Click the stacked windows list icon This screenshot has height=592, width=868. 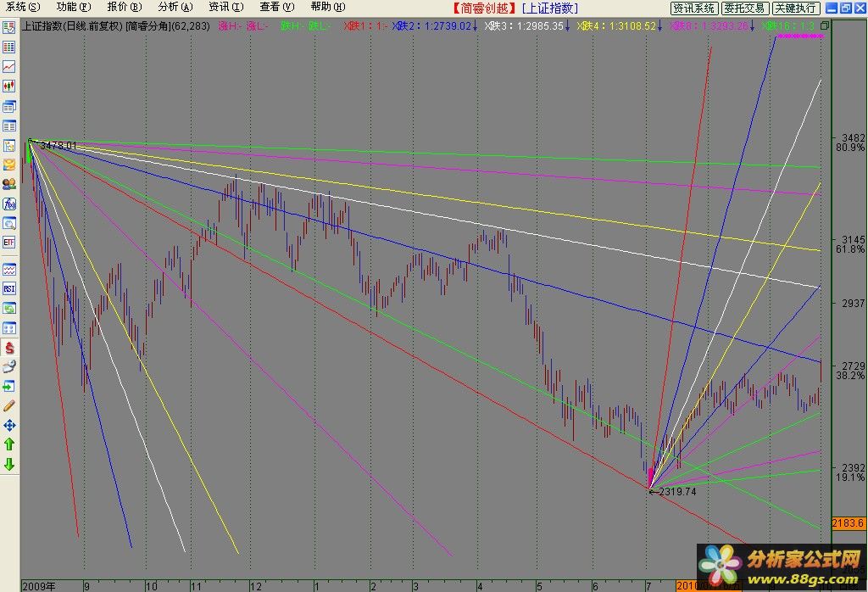(x=8, y=106)
